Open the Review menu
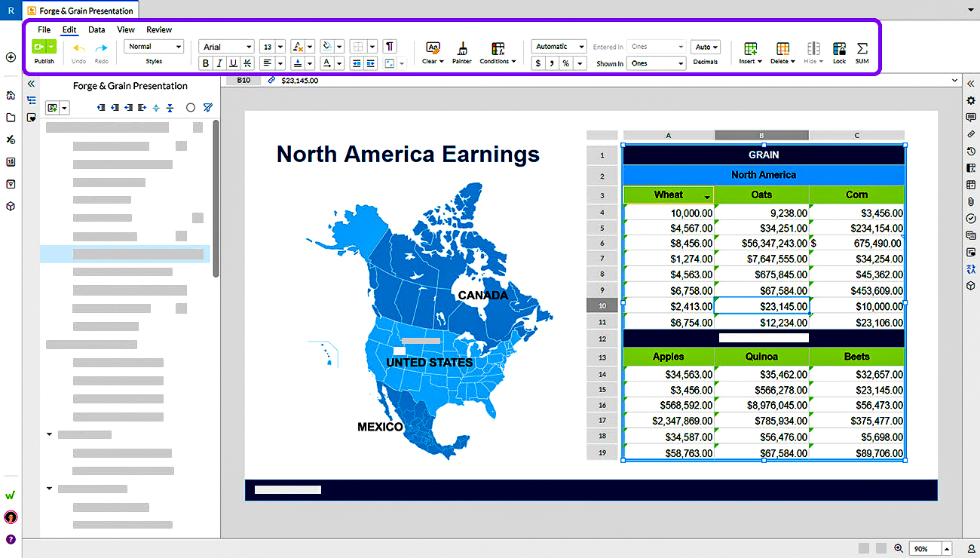 [x=159, y=29]
